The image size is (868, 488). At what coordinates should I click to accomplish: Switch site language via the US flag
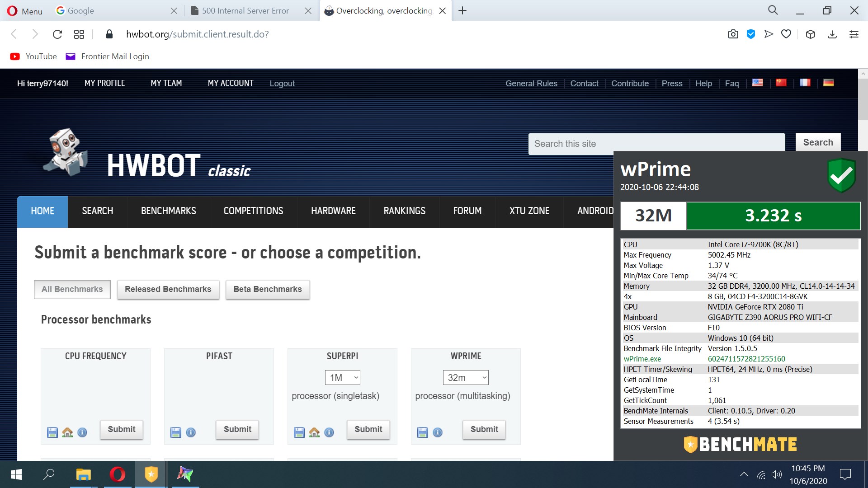tap(758, 83)
